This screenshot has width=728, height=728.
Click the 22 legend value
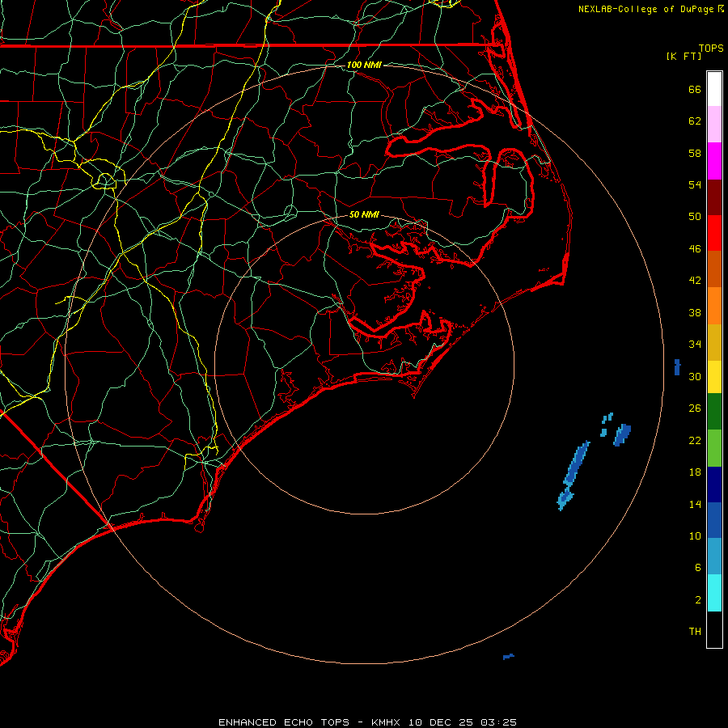tap(695, 440)
